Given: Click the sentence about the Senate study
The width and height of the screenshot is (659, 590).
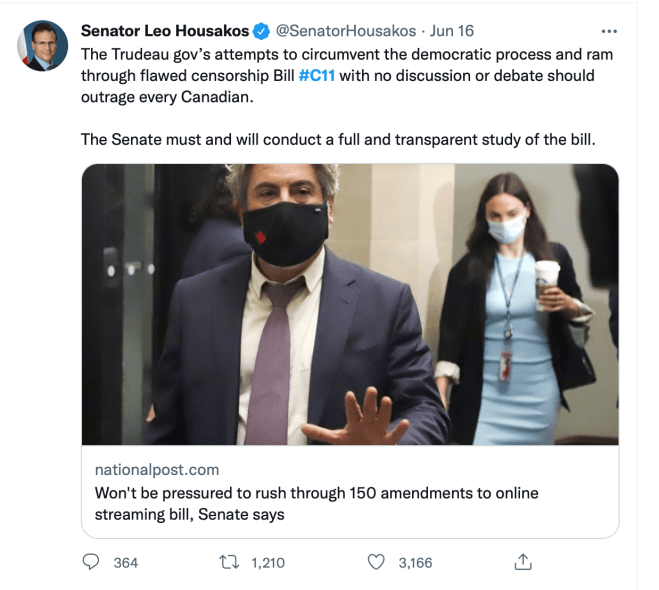Looking at the screenshot, I should 338,140.
